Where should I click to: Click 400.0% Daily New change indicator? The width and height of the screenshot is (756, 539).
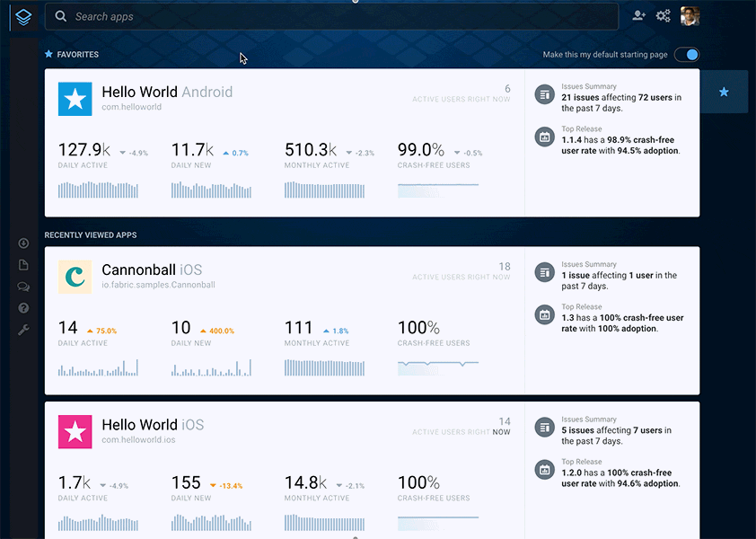(217, 331)
